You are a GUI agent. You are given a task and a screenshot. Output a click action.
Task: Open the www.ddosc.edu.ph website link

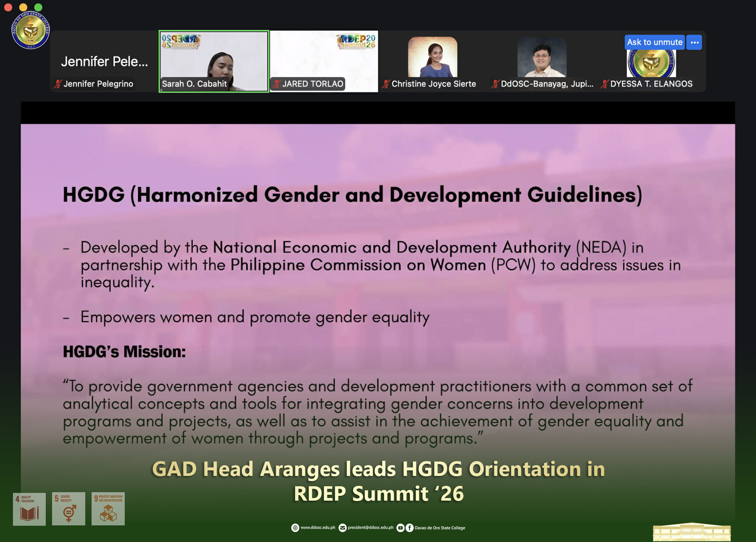pos(317,528)
